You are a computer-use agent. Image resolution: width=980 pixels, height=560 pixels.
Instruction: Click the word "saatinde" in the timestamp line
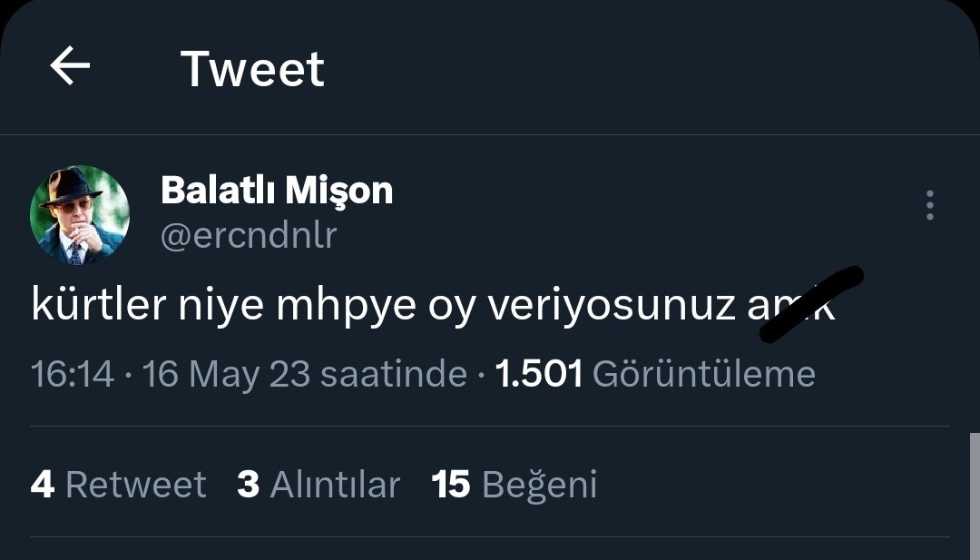395,374
